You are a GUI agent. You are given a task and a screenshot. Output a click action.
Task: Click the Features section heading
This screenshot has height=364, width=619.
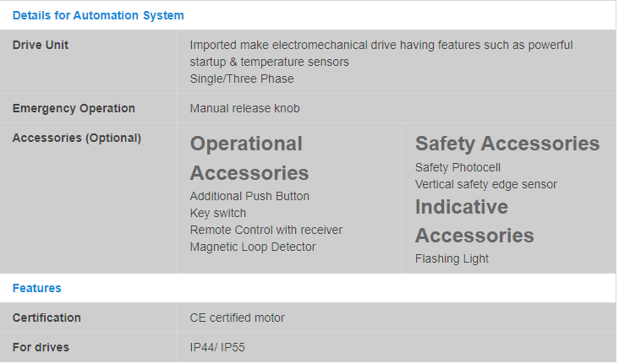(x=36, y=288)
